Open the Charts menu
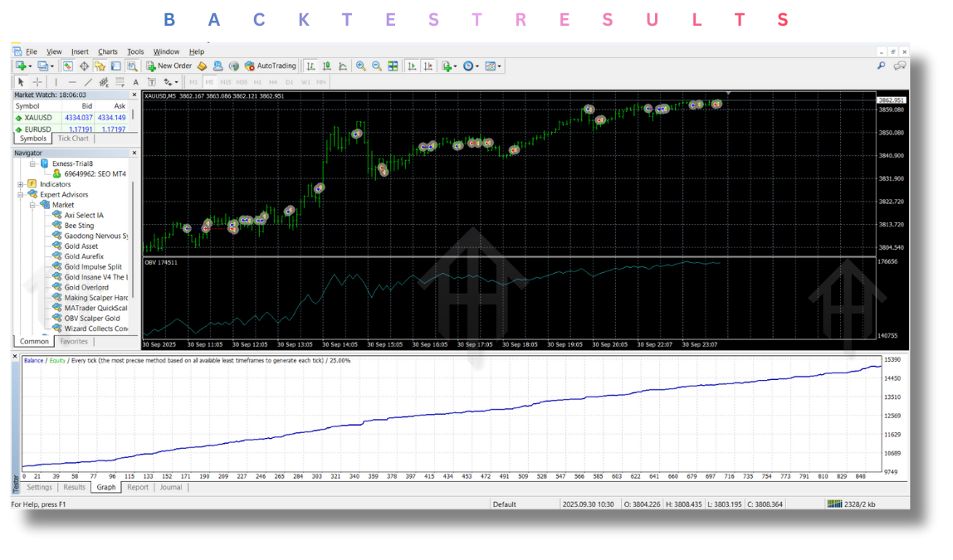953x560 pixels. point(107,51)
